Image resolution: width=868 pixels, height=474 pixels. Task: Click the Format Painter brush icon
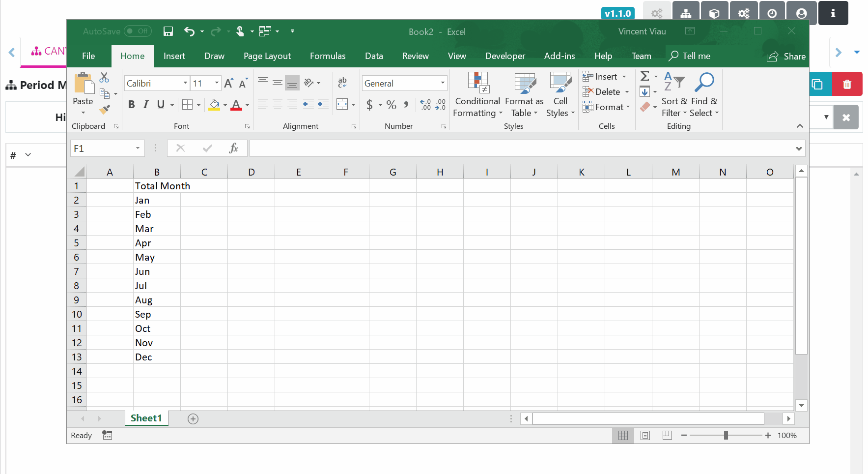pos(105,109)
